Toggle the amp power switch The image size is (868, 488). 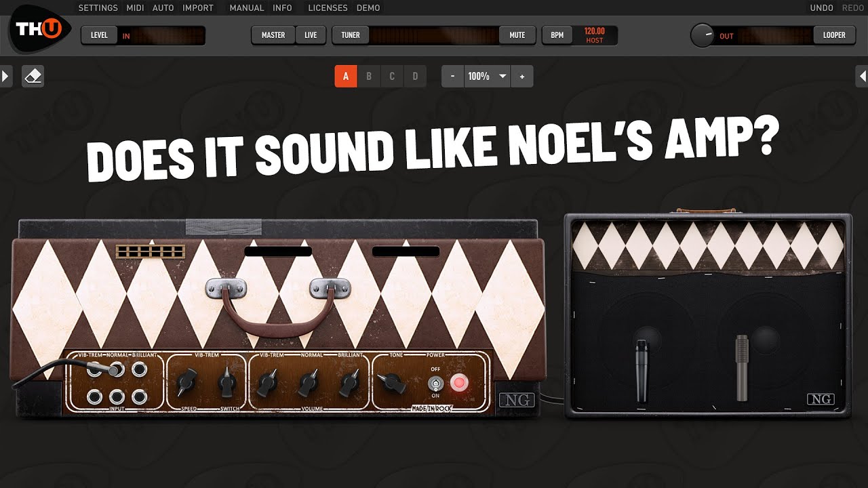coord(435,384)
